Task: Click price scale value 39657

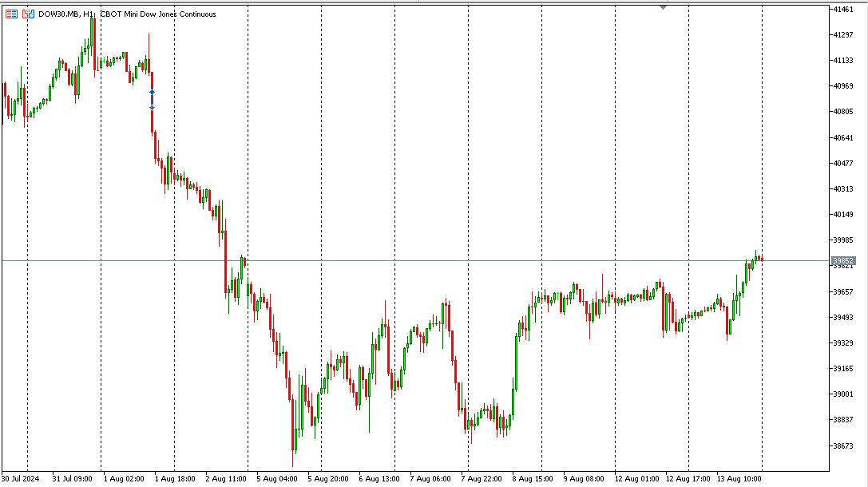Action: click(843, 291)
